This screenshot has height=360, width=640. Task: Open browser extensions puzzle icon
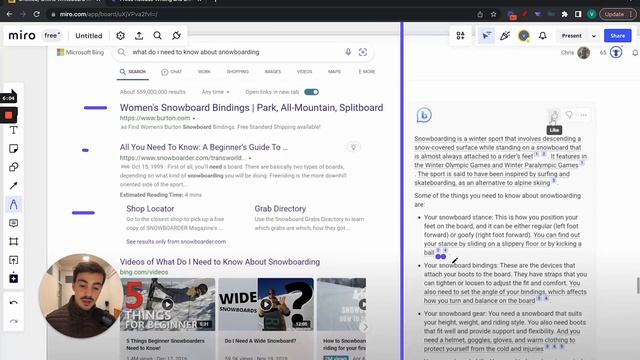point(564,14)
